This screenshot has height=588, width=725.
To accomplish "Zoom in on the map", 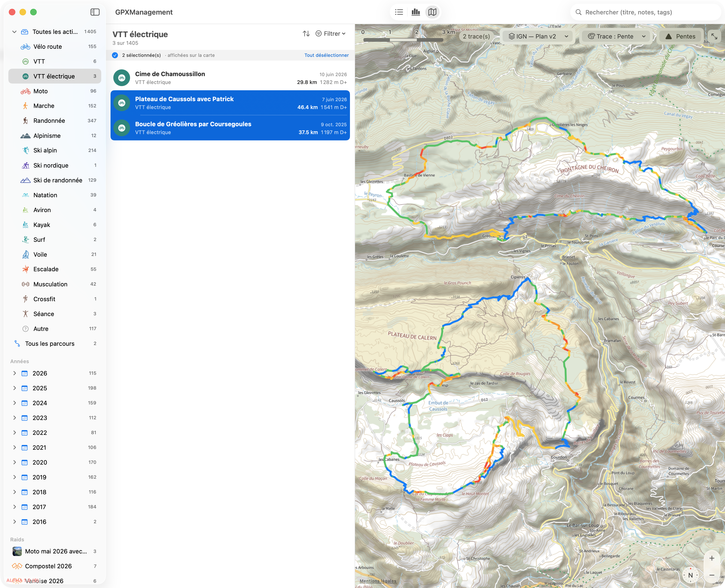I will tap(712, 558).
